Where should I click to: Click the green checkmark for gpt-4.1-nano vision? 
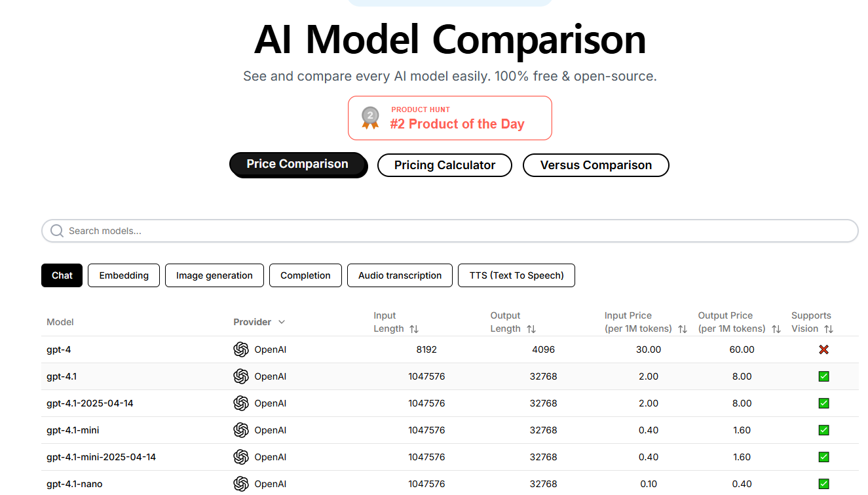tap(823, 484)
